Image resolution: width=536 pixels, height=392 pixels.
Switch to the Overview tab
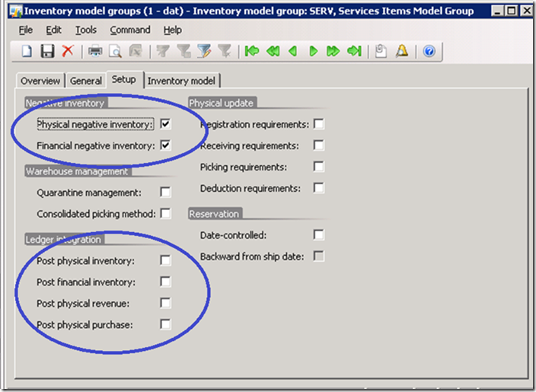(x=40, y=81)
